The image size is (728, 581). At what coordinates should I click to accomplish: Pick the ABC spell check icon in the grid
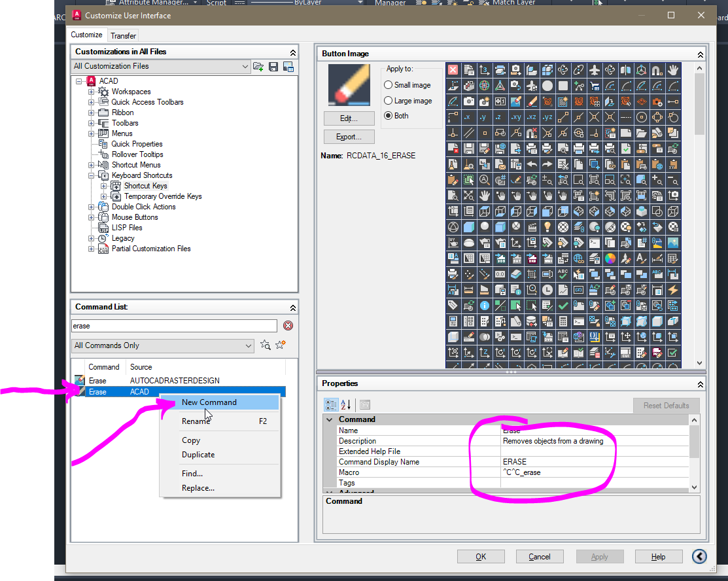(x=563, y=274)
